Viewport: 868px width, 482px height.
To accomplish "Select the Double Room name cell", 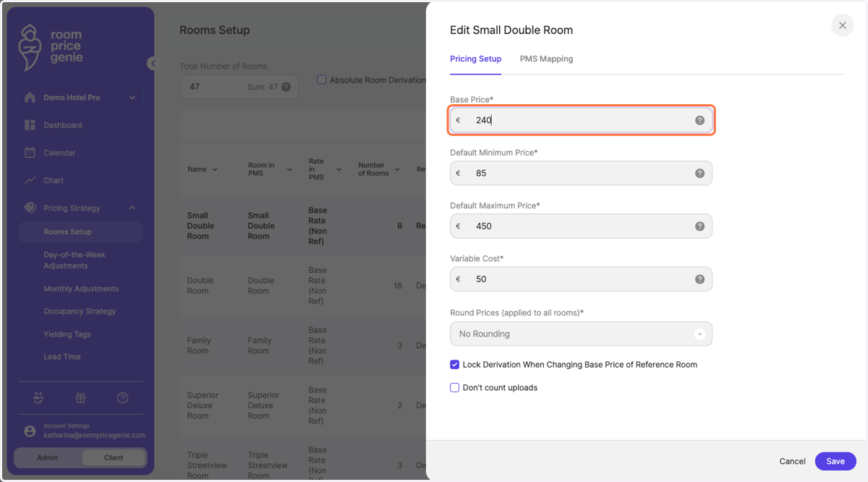I will click(x=200, y=286).
